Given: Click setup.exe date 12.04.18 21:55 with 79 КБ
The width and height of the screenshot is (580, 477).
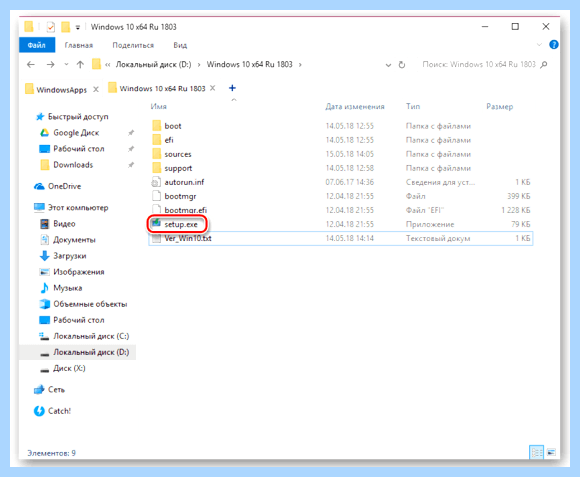Looking at the screenshot, I should 350,224.
